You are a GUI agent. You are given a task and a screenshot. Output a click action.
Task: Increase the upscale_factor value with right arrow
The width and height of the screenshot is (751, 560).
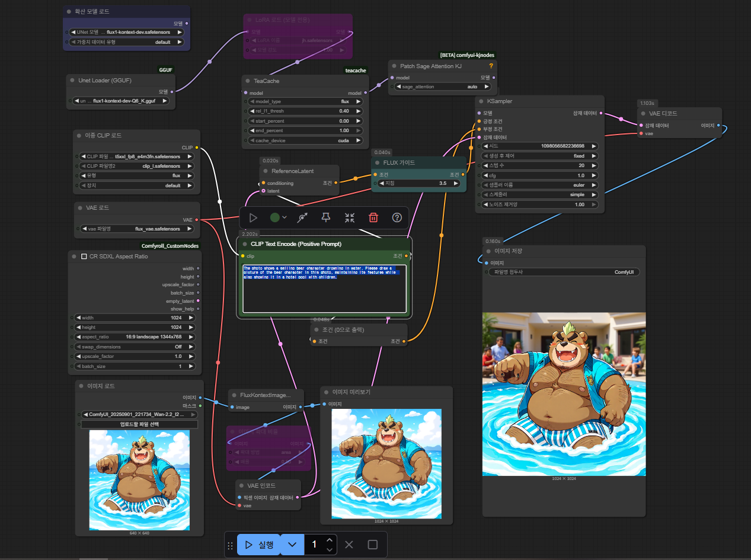click(191, 356)
